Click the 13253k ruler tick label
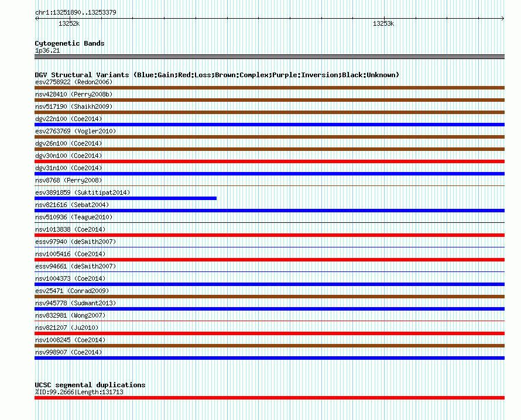The image size is (521, 420). tap(383, 23)
